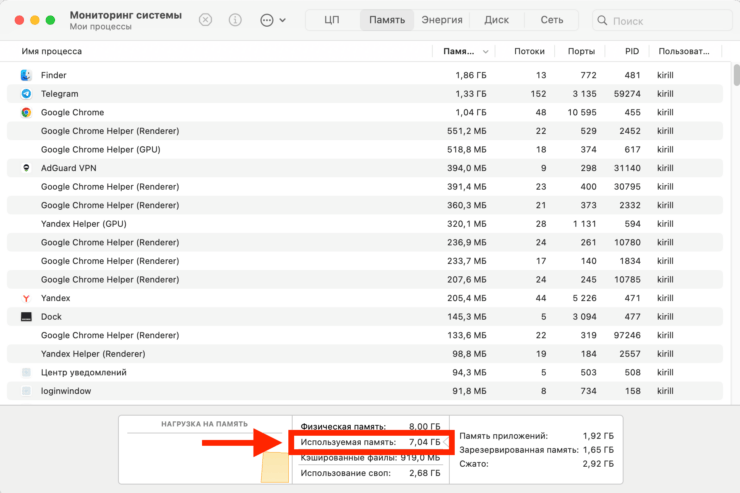Screen dimensions: 740x493
Task: Click the AdGuard VPN process icon
Action: tap(26, 168)
